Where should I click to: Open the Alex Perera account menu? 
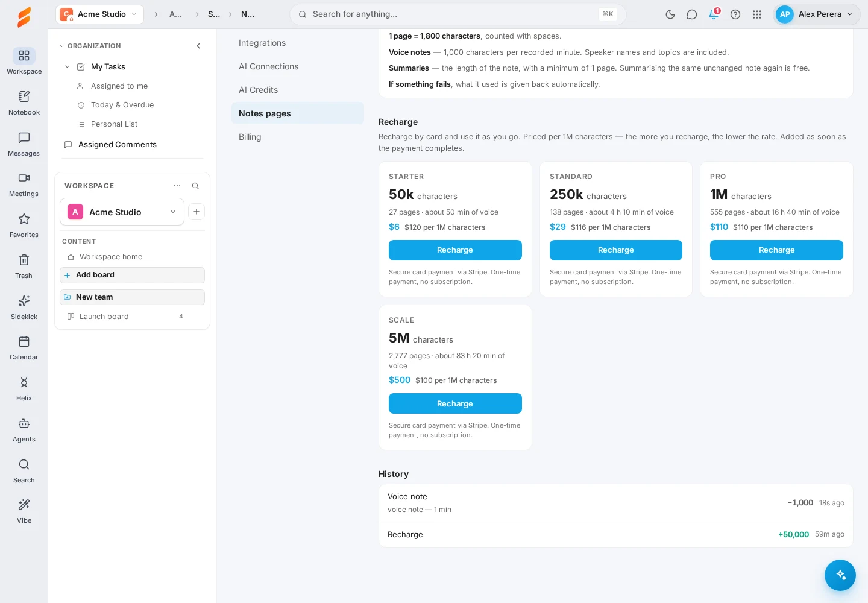[817, 14]
